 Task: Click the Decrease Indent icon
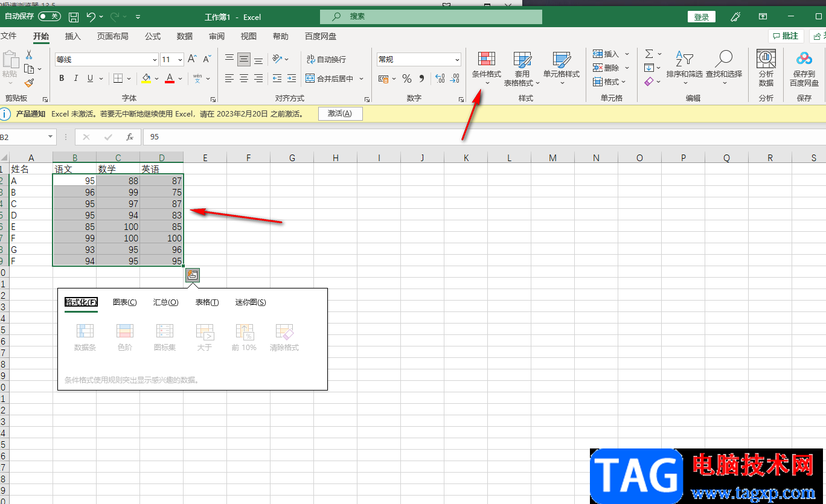pyautogui.click(x=277, y=78)
